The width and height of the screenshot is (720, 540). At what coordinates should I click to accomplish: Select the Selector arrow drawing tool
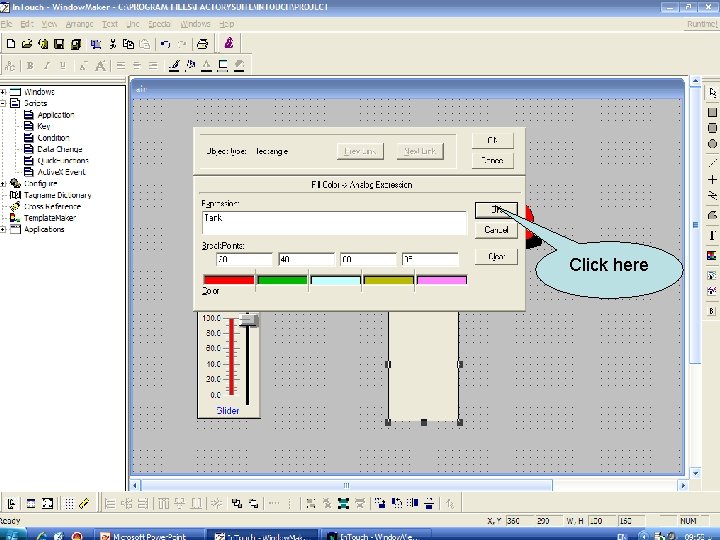712,93
